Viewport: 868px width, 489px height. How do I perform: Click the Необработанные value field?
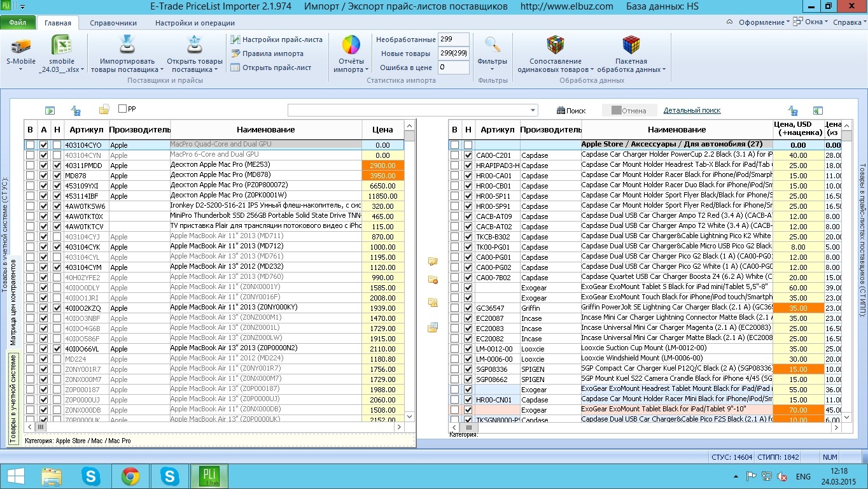click(454, 39)
